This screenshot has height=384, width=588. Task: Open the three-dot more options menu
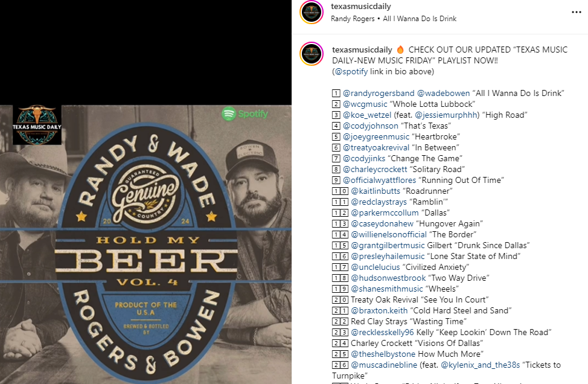(576, 12)
